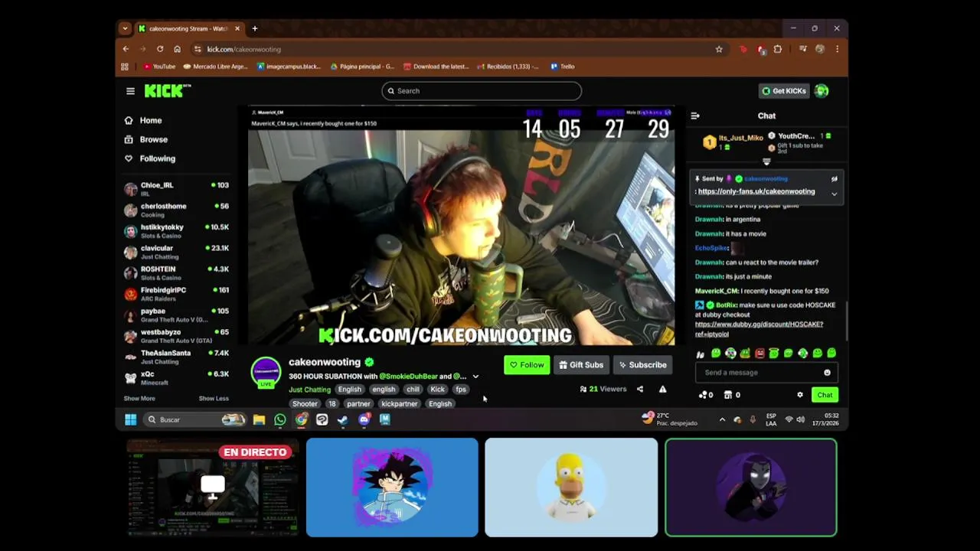980x551 pixels.
Task: Open the ROSHTEIN channel
Action: pos(176,273)
